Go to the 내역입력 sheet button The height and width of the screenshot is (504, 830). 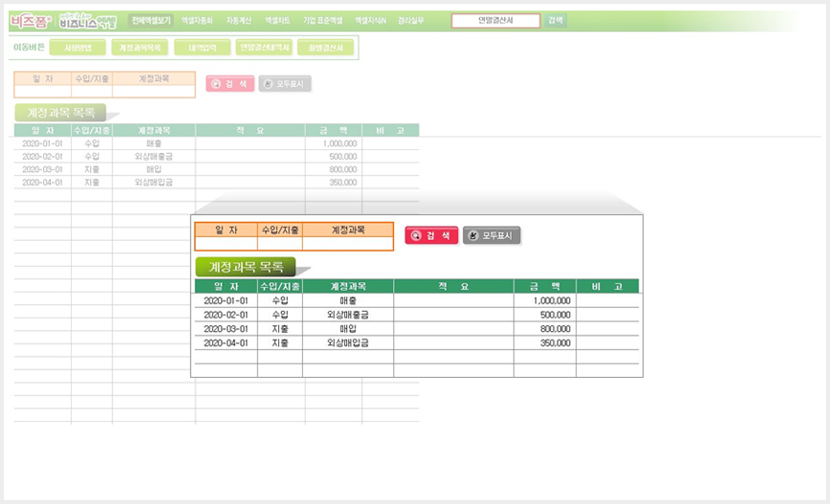[202, 48]
